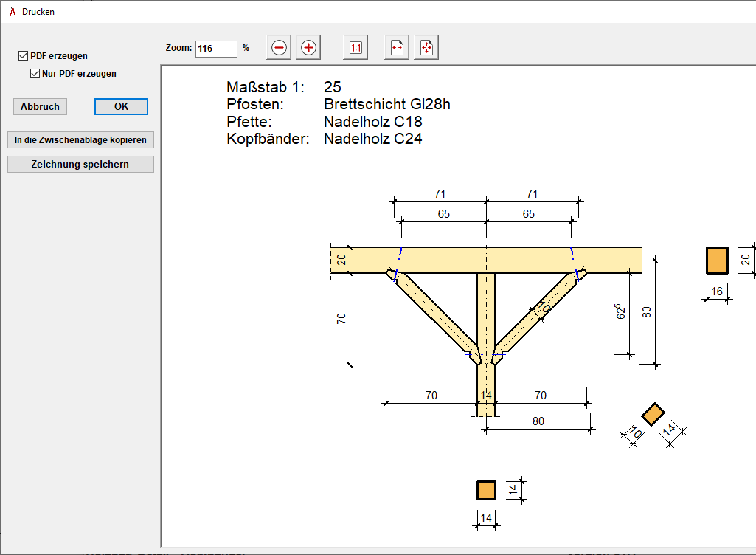Toggle the PDF erzeugen checkbox
This screenshot has height=555, width=756.
click(x=24, y=56)
